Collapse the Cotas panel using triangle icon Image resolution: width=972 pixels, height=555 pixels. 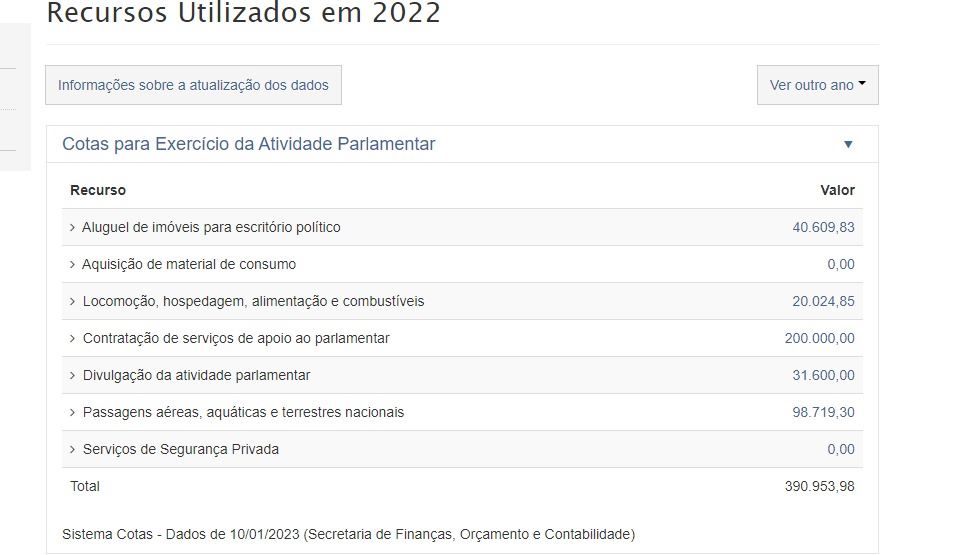pos(848,145)
